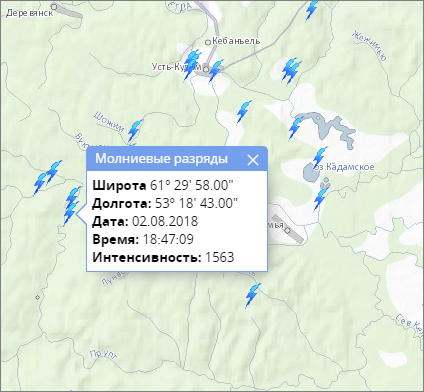Select the lightning marker north of Жежимъю
The image size is (424, 392).
pyautogui.click(x=312, y=10)
